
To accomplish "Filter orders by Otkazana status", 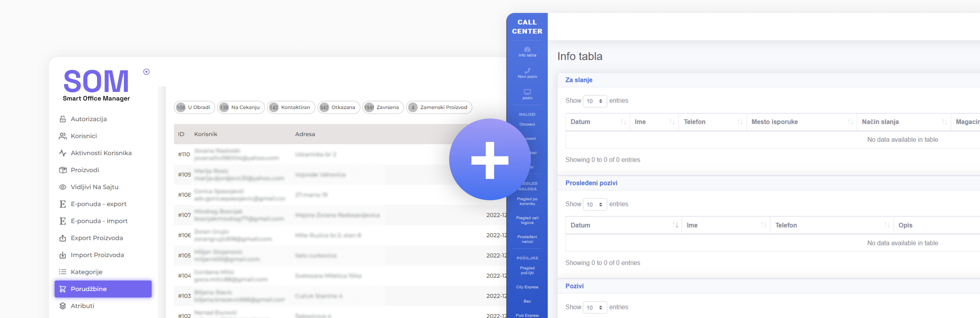I will pos(339,107).
